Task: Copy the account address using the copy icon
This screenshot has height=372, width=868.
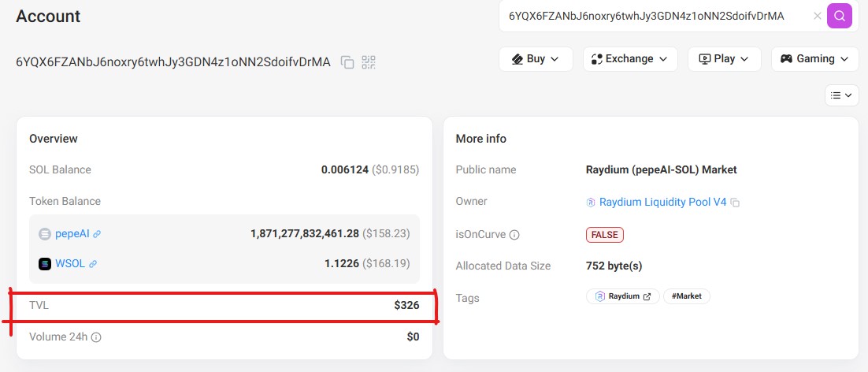Action: tap(347, 62)
